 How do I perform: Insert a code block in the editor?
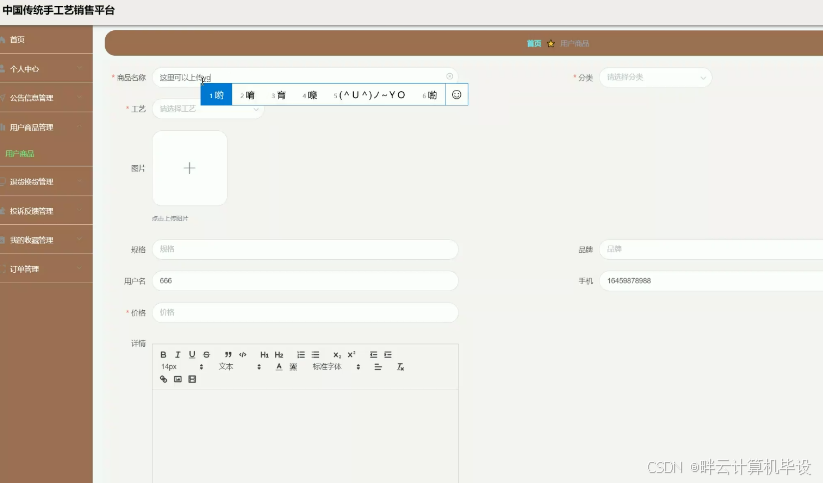click(242, 355)
